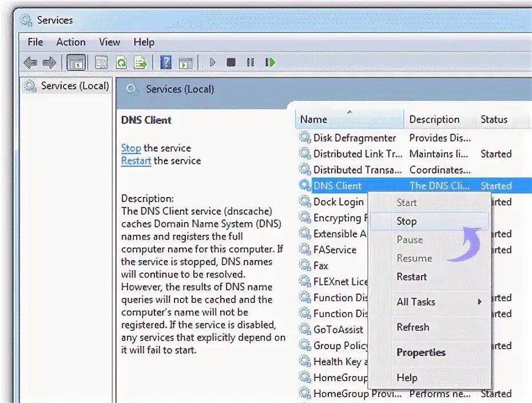Screen dimensions: 532x403
Task: Click the Stop Service square icon
Action: (231, 62)
